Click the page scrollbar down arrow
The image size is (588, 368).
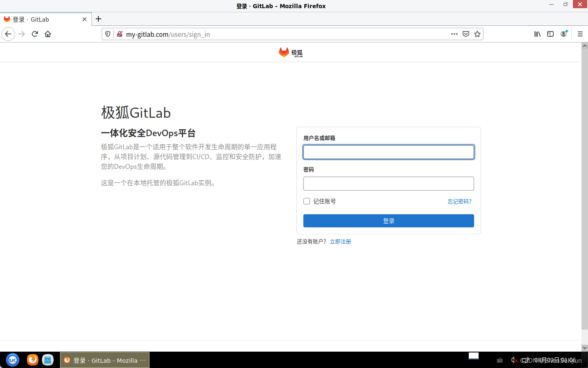coord(585,348)
